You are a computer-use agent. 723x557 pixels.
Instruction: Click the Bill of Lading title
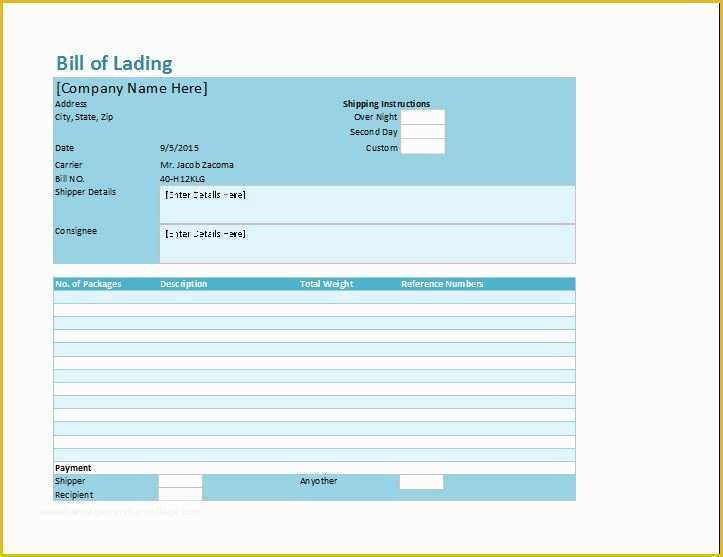[x=114, y=64]
